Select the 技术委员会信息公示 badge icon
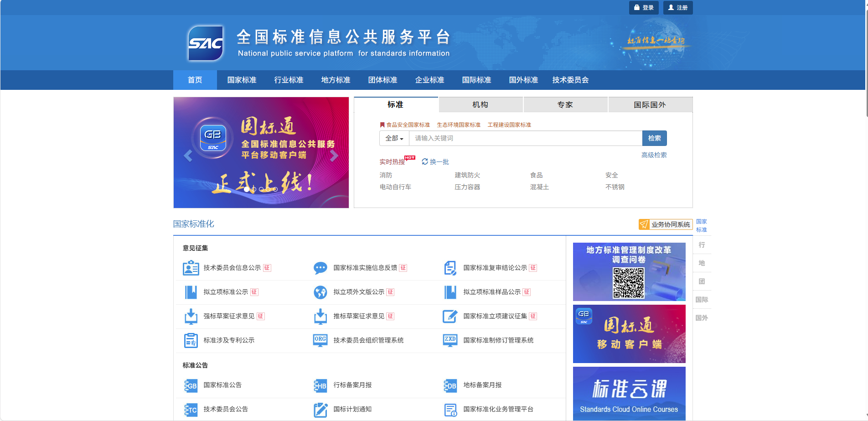This screenshot has height=421, width=868. pos(191,268)
